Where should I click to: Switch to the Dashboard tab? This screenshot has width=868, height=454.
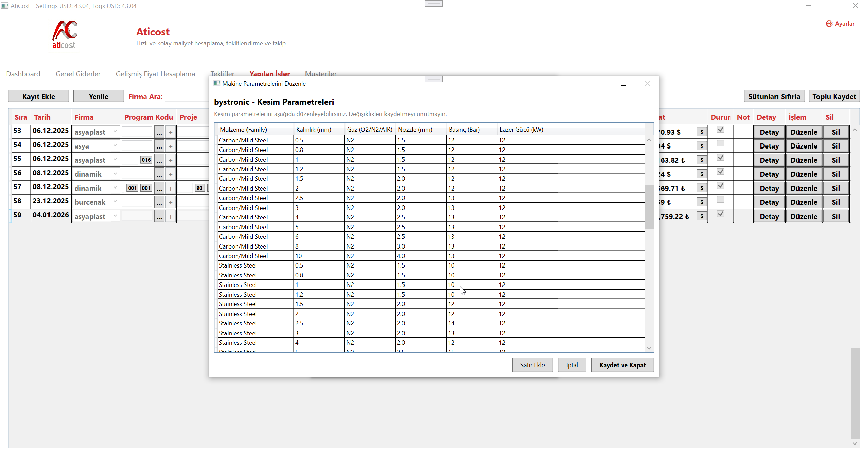23,74
